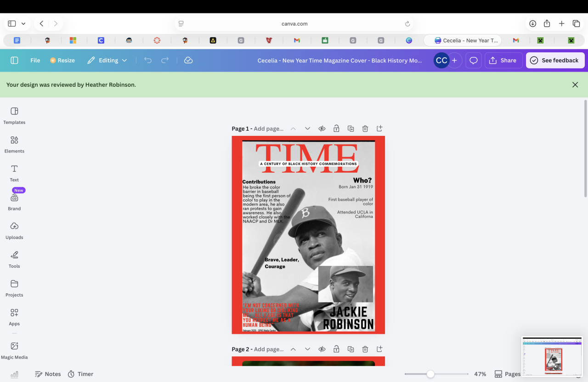The width and height of the screenshot is (588, 382).
Task: Toggle the lock on Page 1
Action: pos(336,129)
